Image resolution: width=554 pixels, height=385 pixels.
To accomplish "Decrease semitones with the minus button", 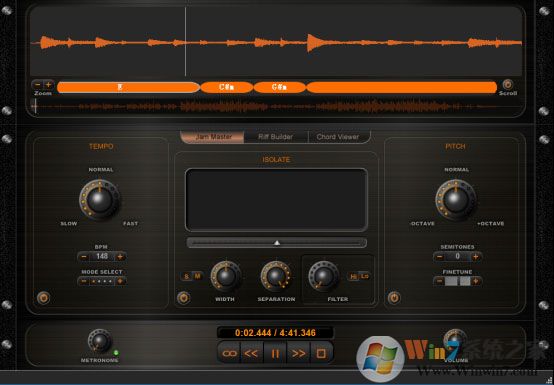I will tap(439, 257).
